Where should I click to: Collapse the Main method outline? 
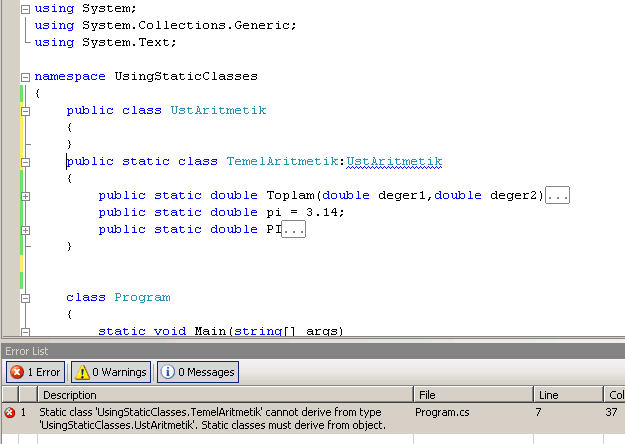25,331
